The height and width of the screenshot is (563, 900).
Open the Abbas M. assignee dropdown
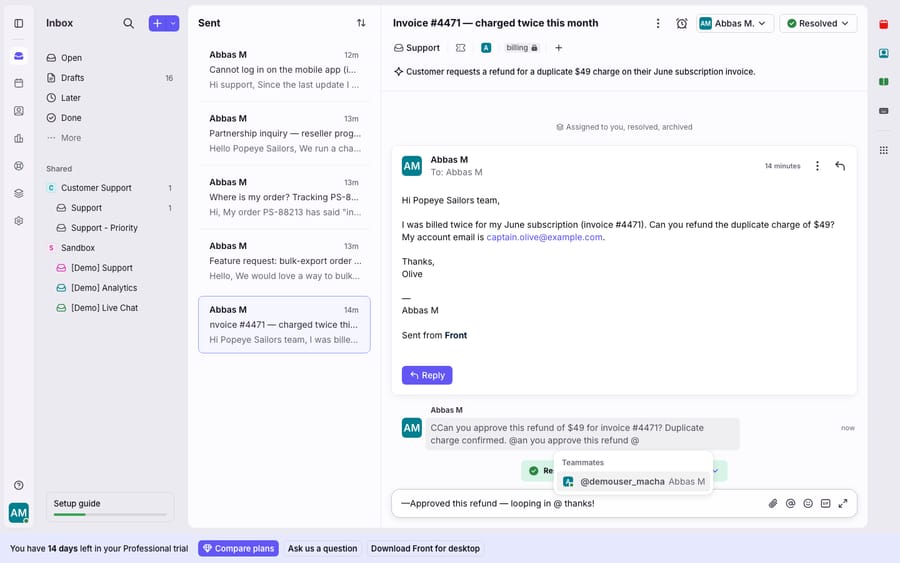[x=735, y=24]
